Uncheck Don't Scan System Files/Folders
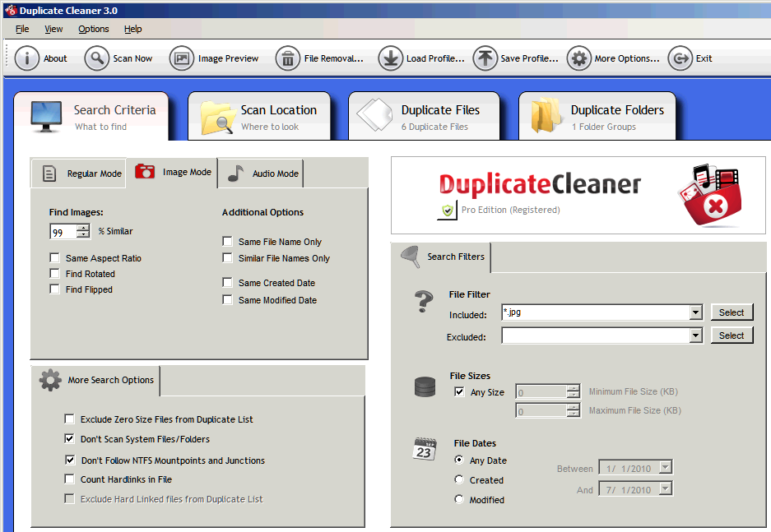Image resolution: width=771 pixels, height=532 pixels. point(69,438)
